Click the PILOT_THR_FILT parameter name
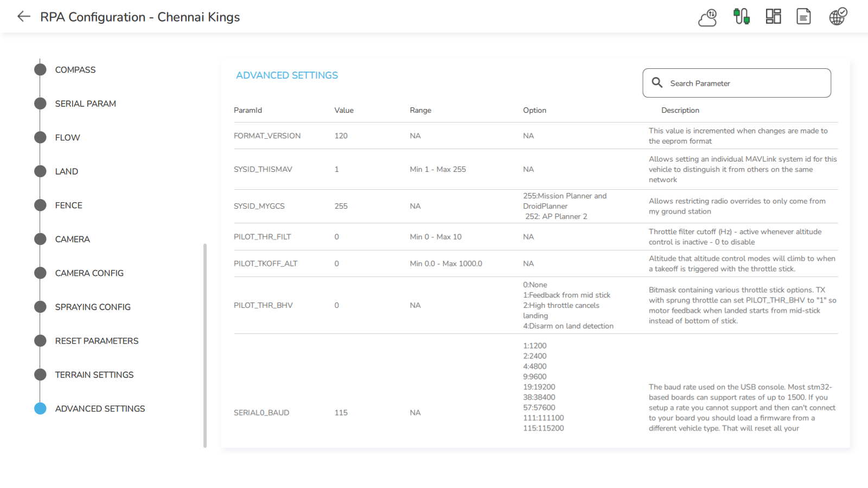This screenshot has width=868, height=488. click(x=262, y=237)
